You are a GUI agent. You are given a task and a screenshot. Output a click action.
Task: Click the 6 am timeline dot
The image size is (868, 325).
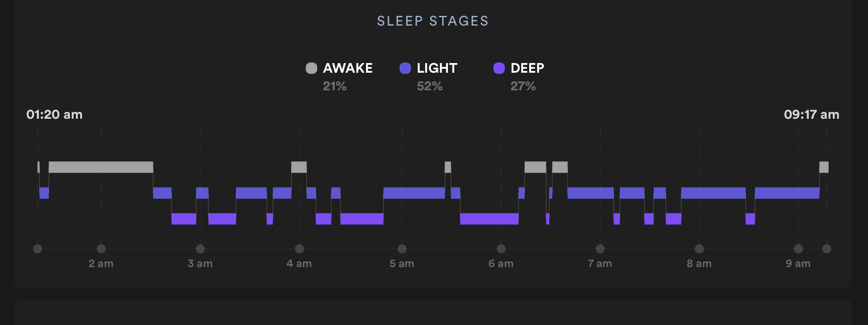click(x=501, y=249)
